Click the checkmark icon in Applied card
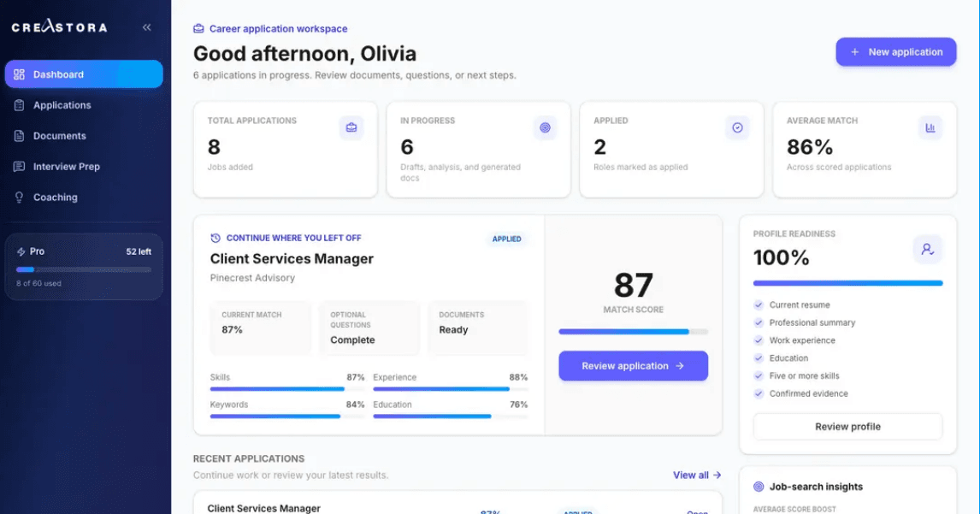 pyautogui.click(x=737, y=127)
